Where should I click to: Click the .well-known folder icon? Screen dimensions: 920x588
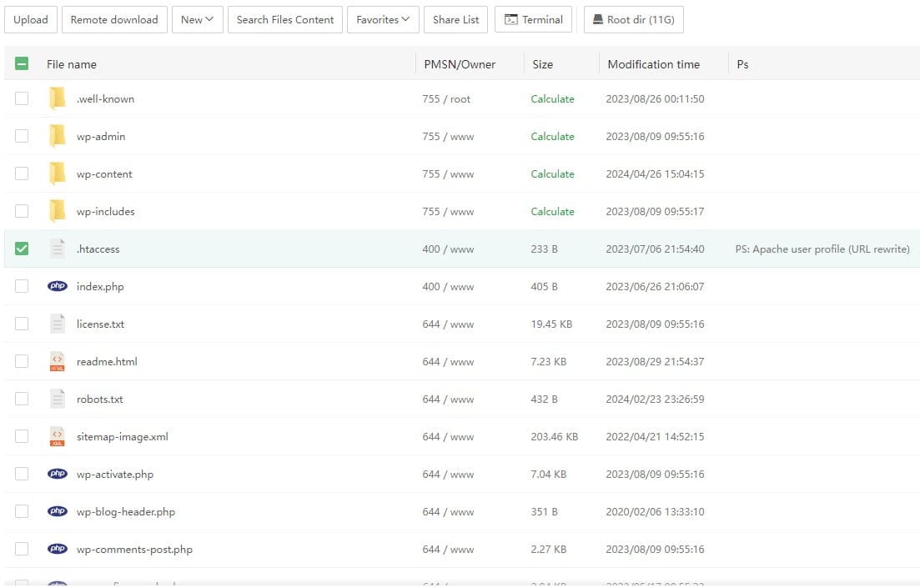click(x=57, y=98)
